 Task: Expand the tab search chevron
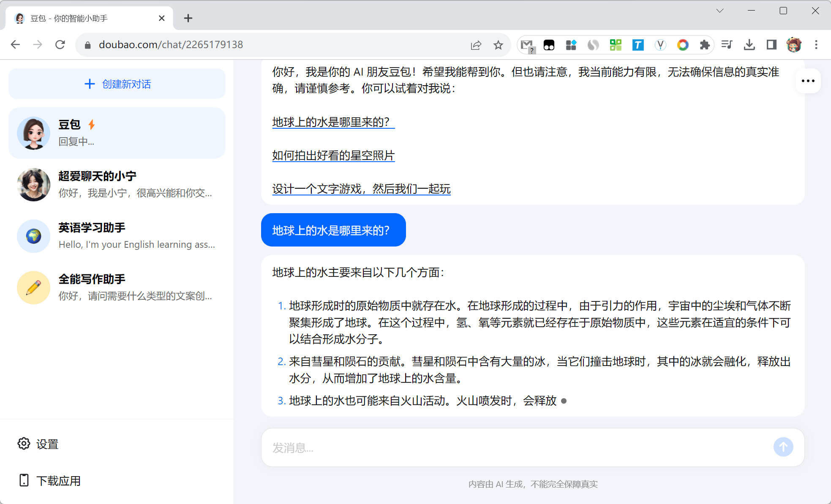(719, 11)
